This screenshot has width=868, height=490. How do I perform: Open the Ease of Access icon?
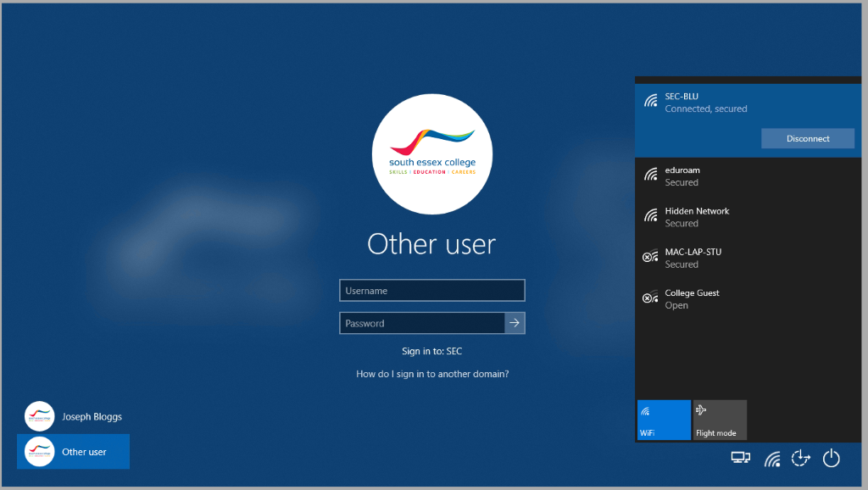point(800,458)
